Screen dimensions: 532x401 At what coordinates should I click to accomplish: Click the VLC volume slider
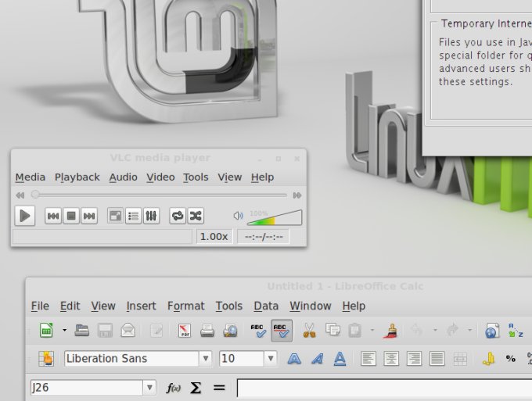click(275, 218)
